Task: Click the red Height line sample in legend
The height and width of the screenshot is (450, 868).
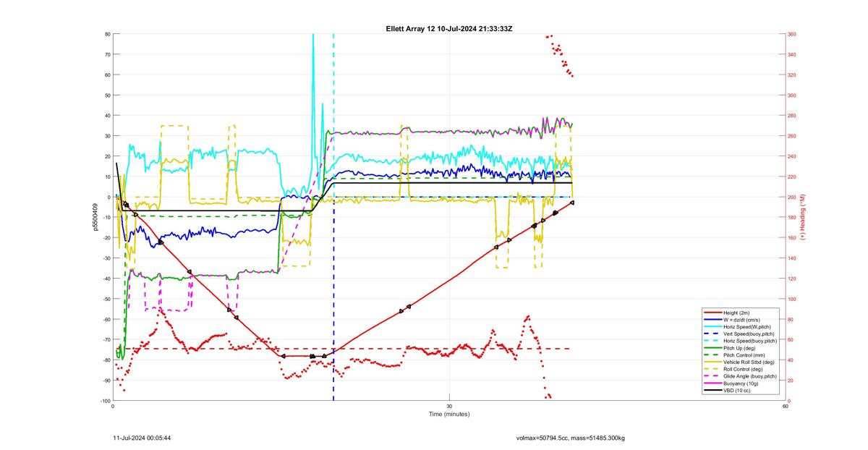Action: (712, 312)
